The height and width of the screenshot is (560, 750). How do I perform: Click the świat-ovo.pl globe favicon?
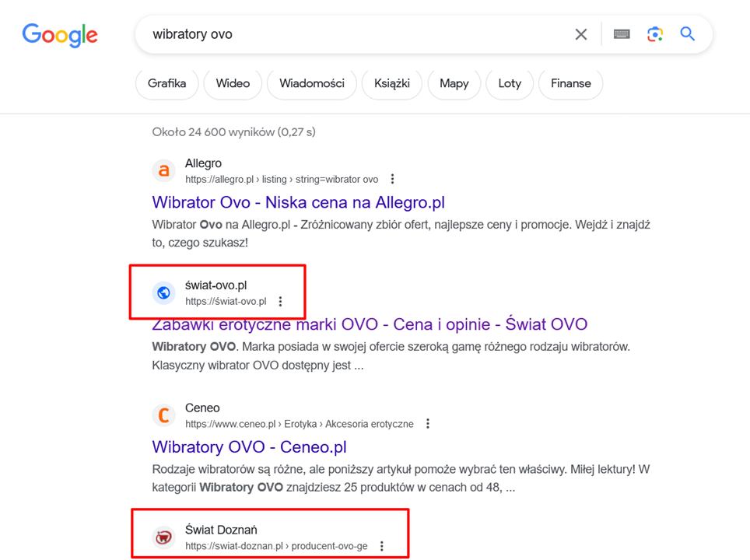pos(163,292)
